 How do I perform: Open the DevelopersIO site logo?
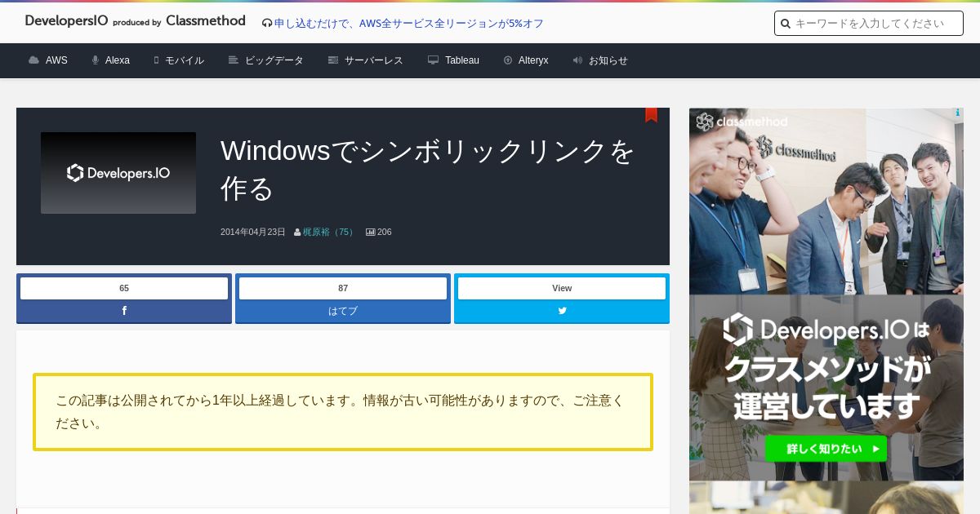tap(135, 21)
